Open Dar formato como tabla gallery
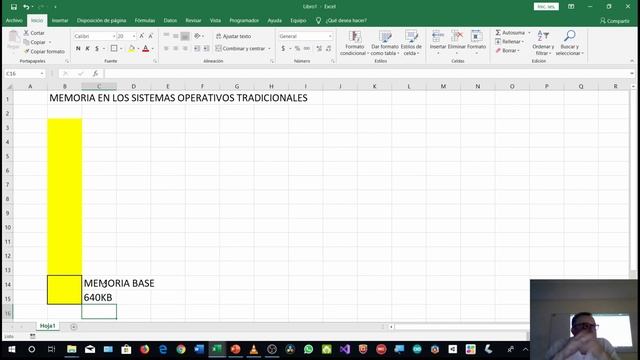This screenshot has width=640, height=360. tap(384, 42)
